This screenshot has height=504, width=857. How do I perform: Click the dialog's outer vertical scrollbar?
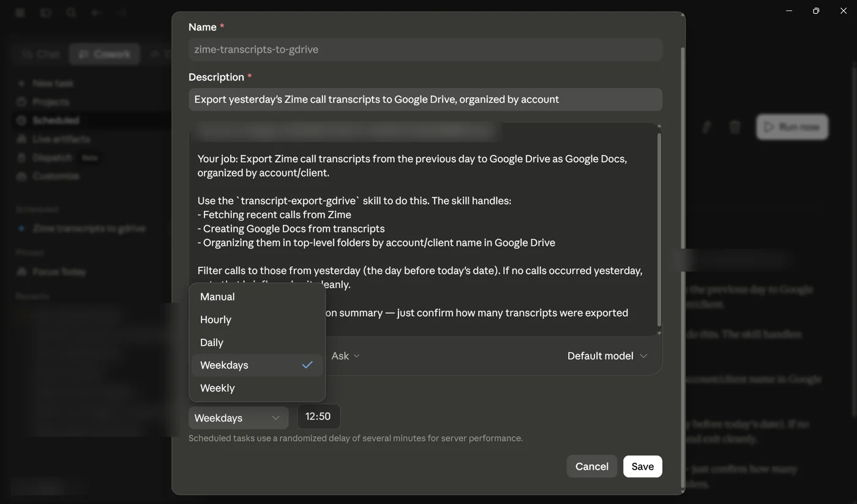coord(682,269)
